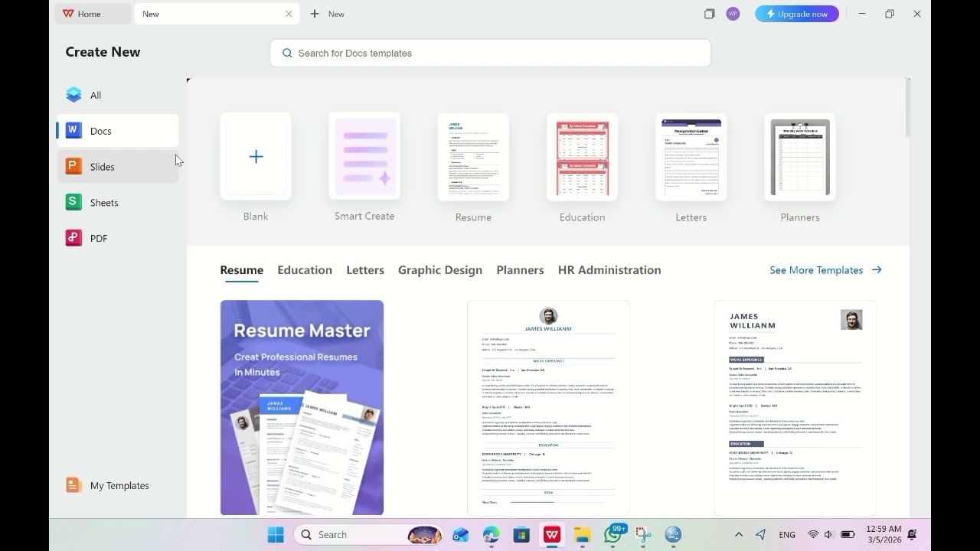Image resolution: width=980 pixels, height=551 pixels.
Task: Open the Resume Master promo card
Action: [x=302, y=408]
